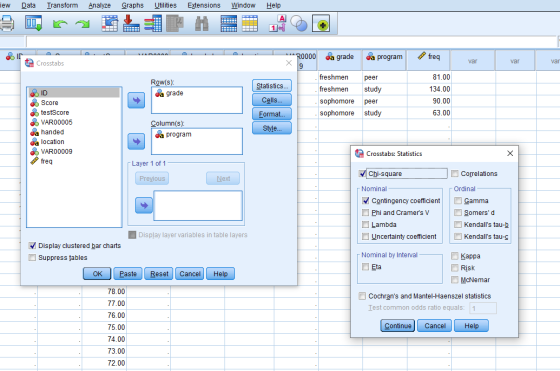
Task: Select program in the Column(s) box
Action: click(174, 134)
